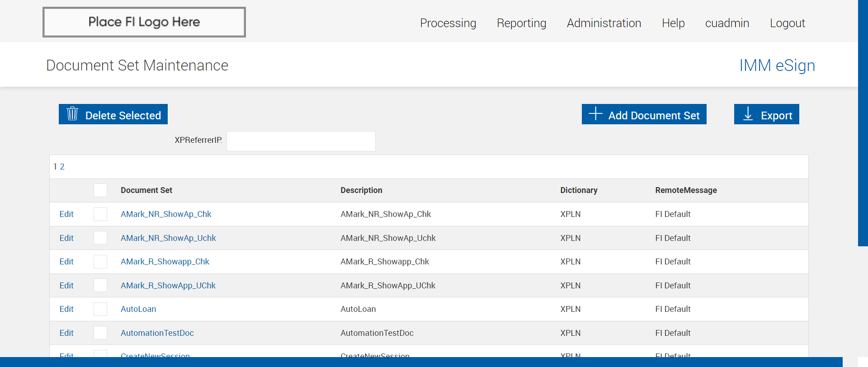The image size is (868, 367).
Task: Click the vertical scrollbar on the right
Action: 863,123
